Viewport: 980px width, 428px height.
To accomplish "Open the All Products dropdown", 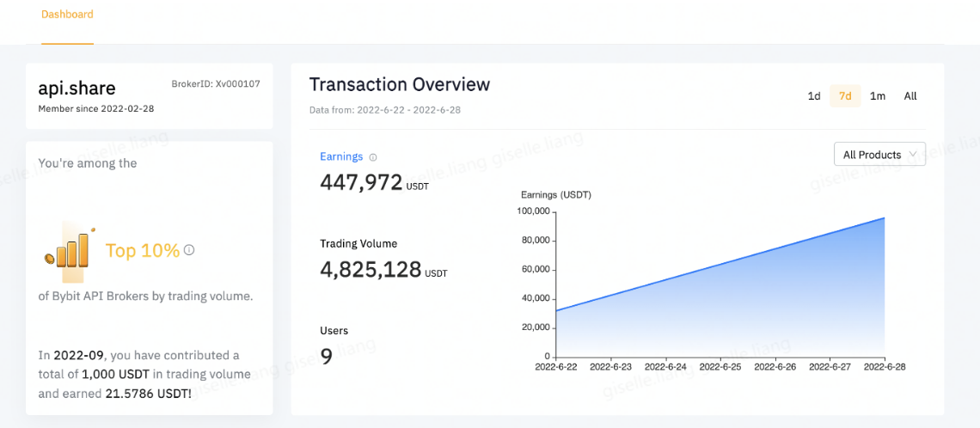I will [879, 155].
